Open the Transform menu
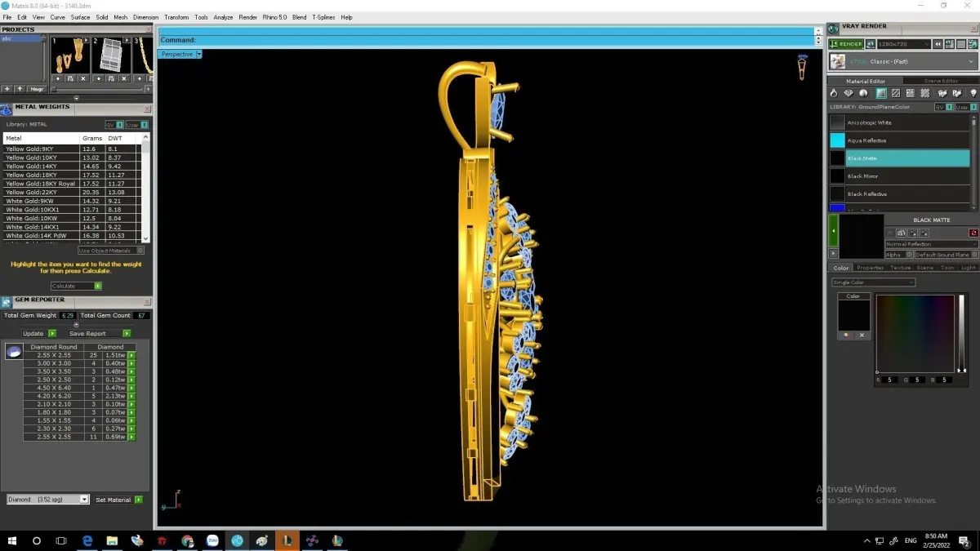This screenshot has height=551, width=980. click(x=176, y=17)
